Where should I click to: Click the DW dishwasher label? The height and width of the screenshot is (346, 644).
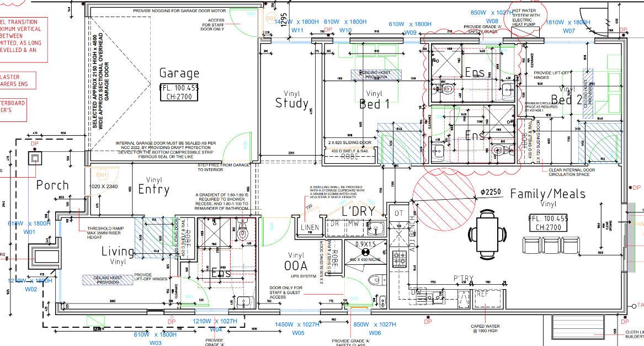pyautogui.click(x=417, y=293)
